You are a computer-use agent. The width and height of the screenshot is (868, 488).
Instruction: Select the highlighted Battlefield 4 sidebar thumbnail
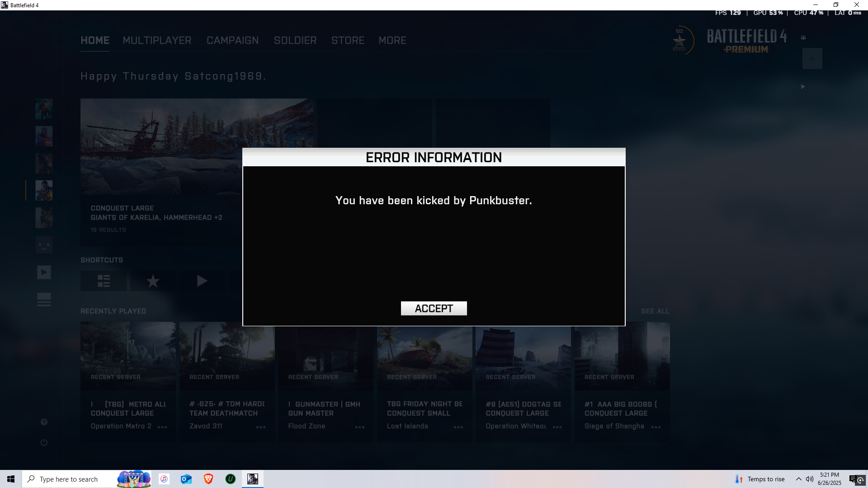(44, 190)
